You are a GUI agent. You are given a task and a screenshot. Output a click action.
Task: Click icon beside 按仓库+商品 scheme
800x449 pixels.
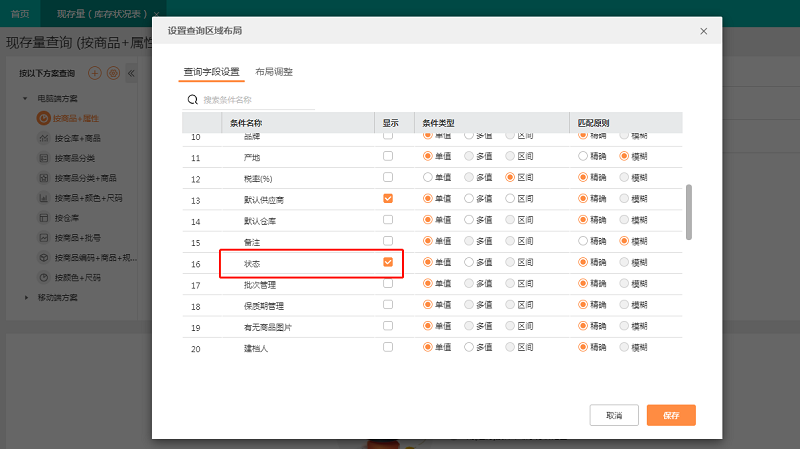coord(44,138)
